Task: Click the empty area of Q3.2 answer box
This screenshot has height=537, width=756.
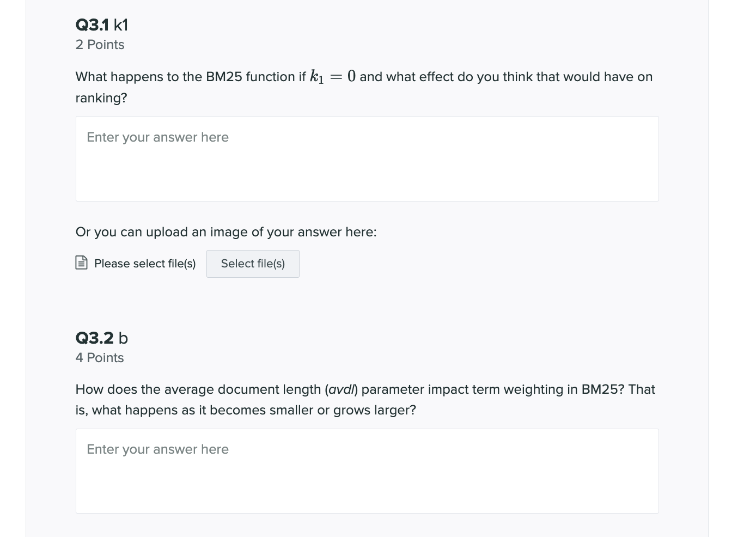Action: coord(367,490)
